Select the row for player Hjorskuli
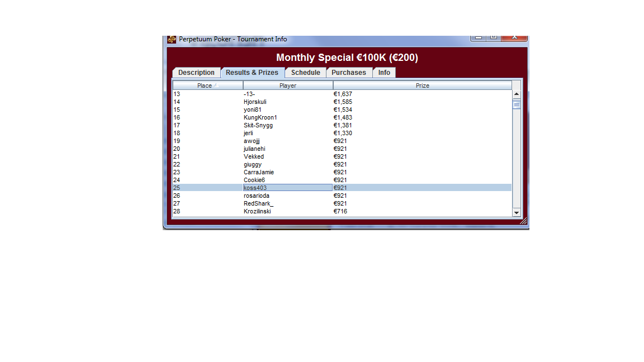The width and height of the screenshot is (644, 362). [x=255, y=102]
